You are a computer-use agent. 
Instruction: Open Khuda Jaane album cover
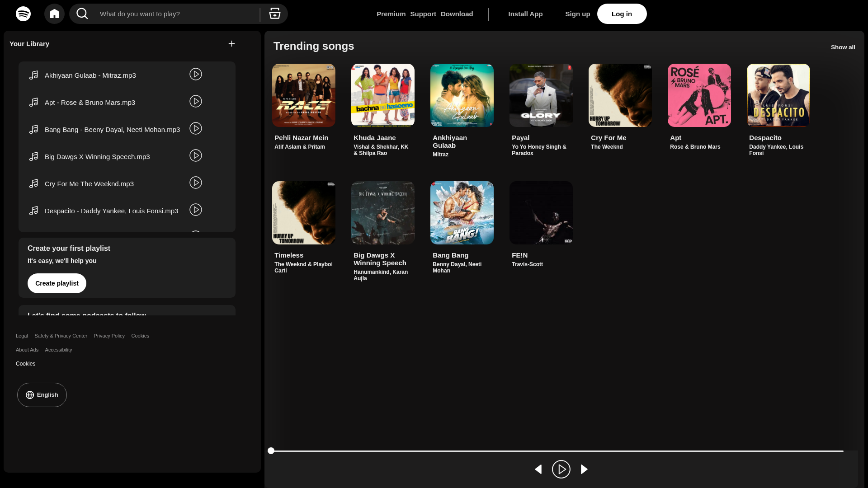coord(383,95)
